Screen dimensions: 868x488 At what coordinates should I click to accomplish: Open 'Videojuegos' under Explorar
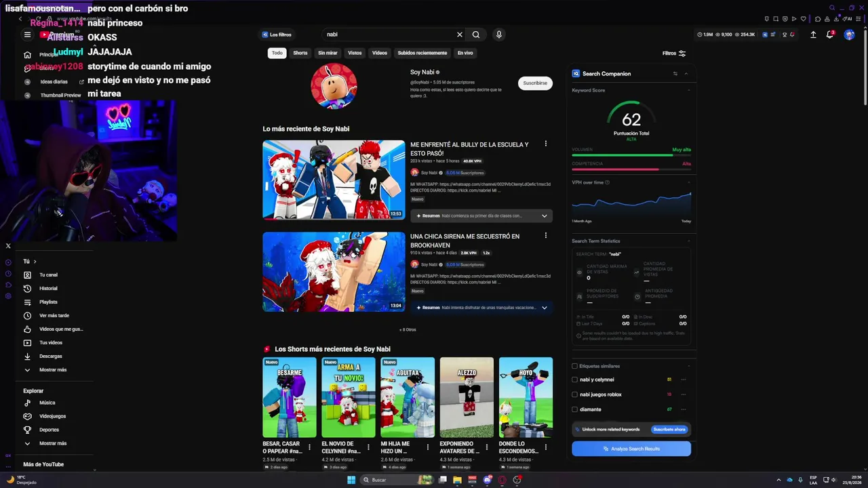click(52, 416)
